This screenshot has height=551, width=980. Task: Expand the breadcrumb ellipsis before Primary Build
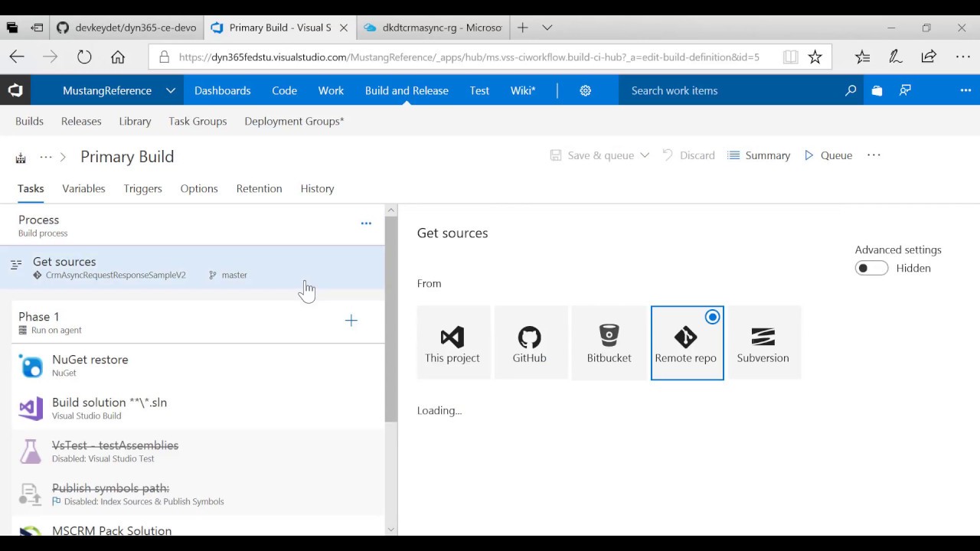pos(46,157)
